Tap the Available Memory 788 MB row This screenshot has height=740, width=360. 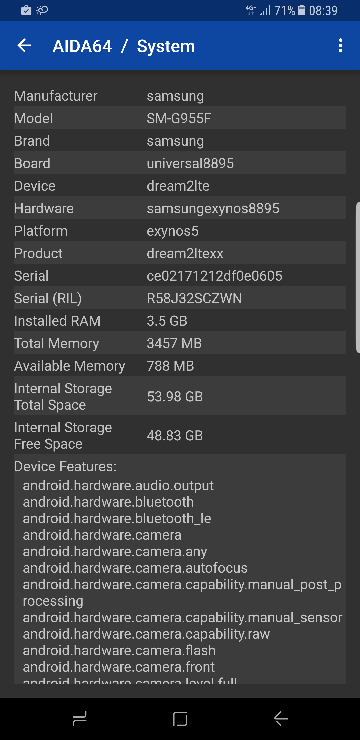point(180,366)
